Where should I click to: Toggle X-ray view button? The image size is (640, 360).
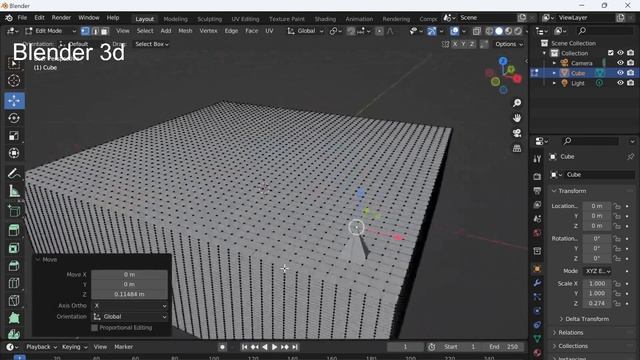pos(477,31)
